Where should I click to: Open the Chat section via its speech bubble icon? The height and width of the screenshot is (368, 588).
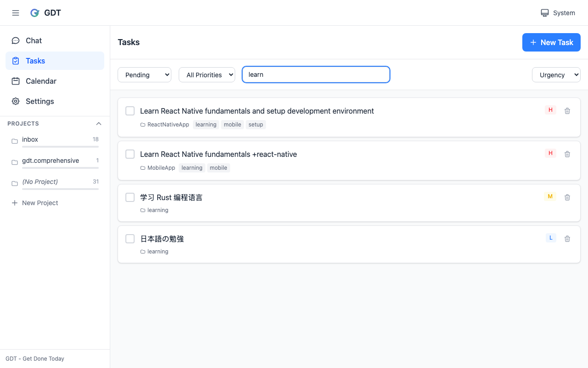tap(16, 40)
